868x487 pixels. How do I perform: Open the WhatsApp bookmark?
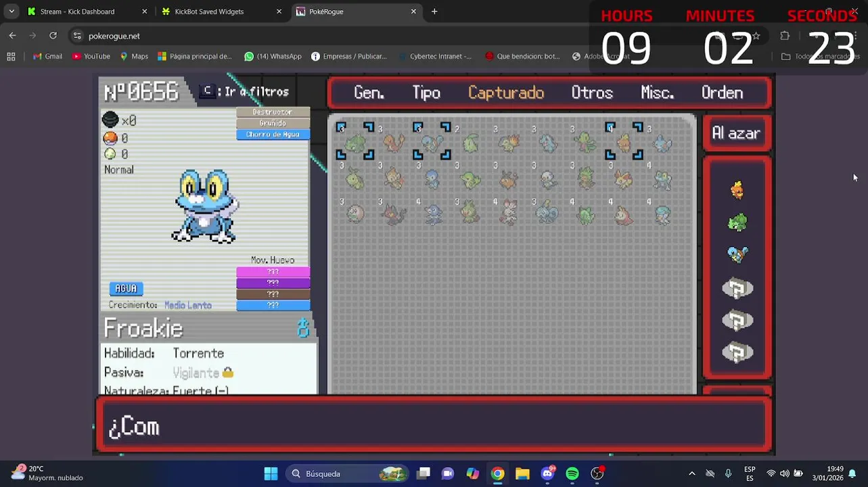273,56
